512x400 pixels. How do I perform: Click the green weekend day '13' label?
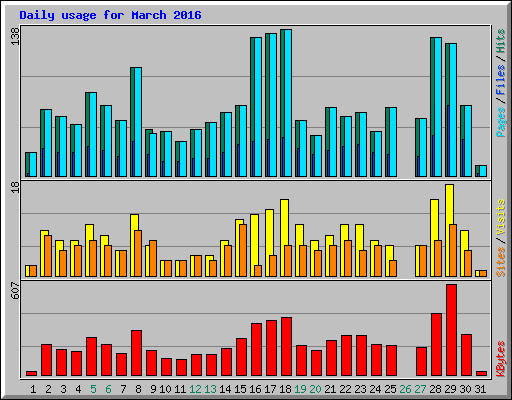[210, 389]
